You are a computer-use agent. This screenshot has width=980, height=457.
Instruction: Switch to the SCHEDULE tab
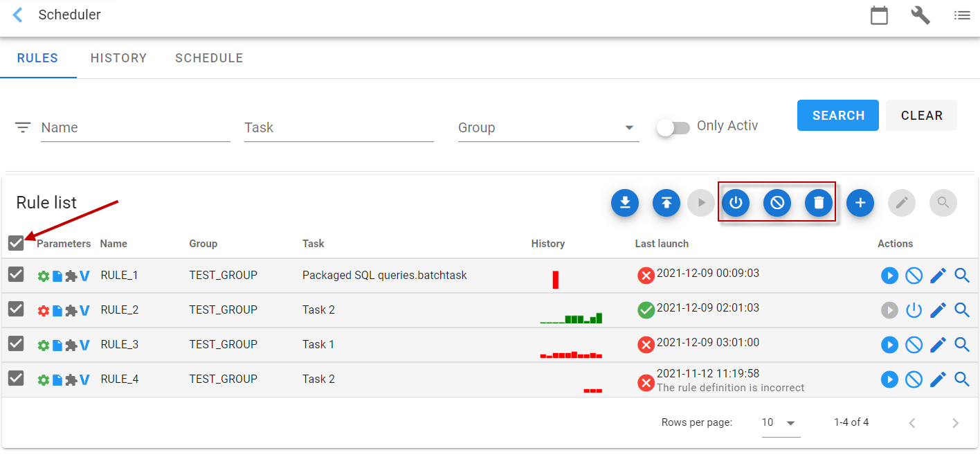pos(209,58)
